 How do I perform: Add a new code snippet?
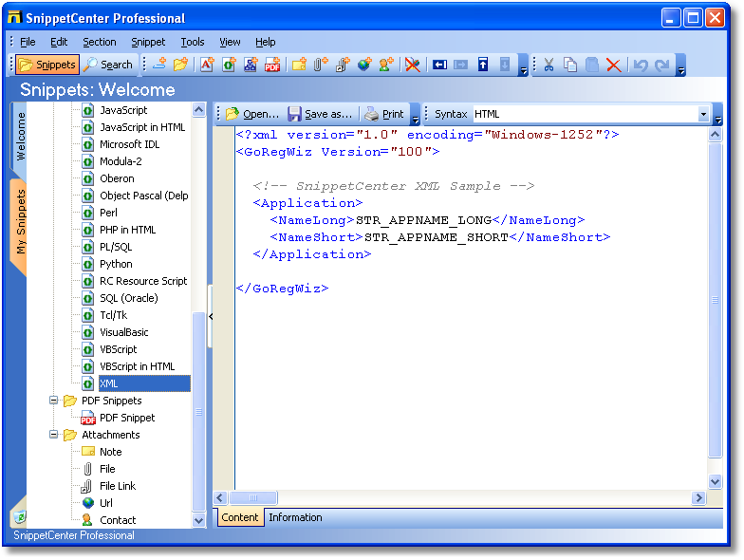coord(230,65)
